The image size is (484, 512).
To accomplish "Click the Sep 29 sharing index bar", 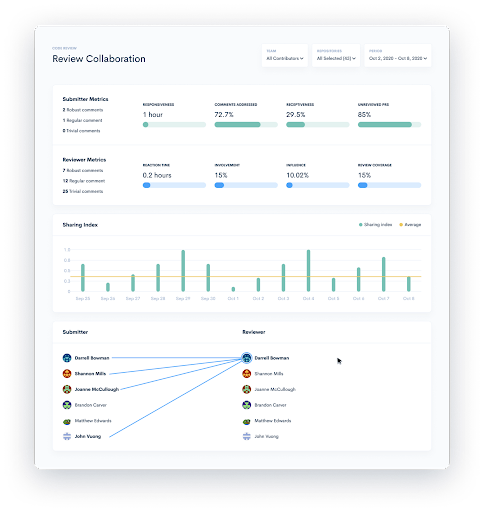I will click(183, 271).
